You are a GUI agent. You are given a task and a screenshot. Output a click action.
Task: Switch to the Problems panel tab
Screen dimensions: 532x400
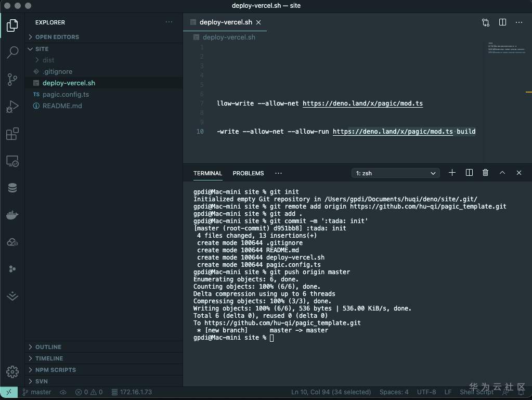coord(248,173)
